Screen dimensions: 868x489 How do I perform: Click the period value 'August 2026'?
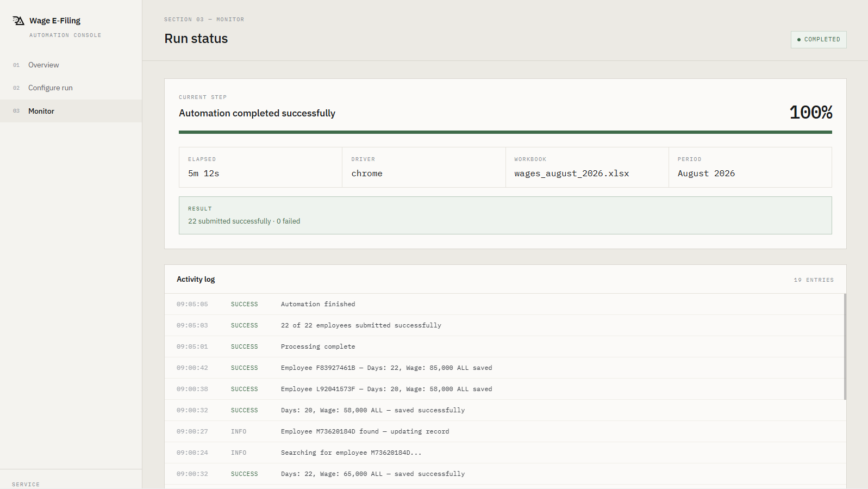pyautogui.click(x=706, y=174)
